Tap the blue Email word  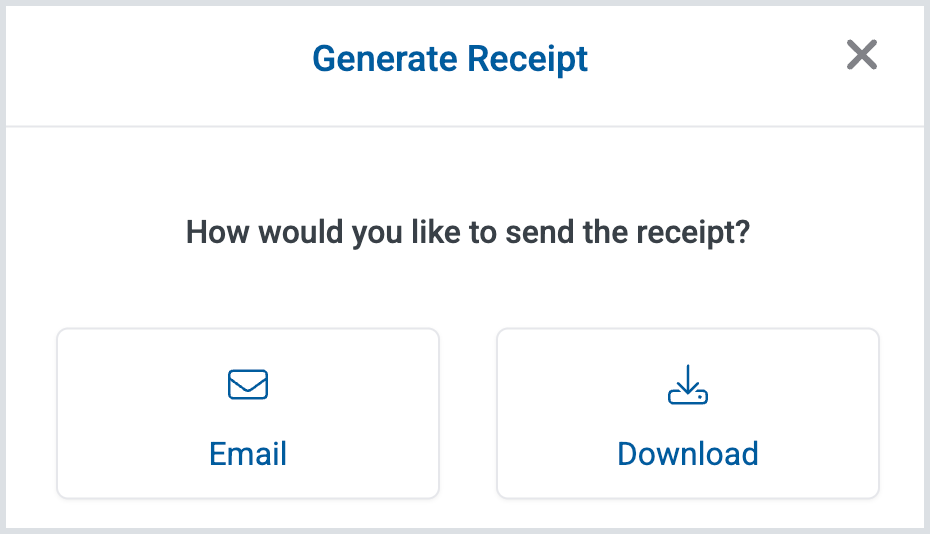[248, 454]
